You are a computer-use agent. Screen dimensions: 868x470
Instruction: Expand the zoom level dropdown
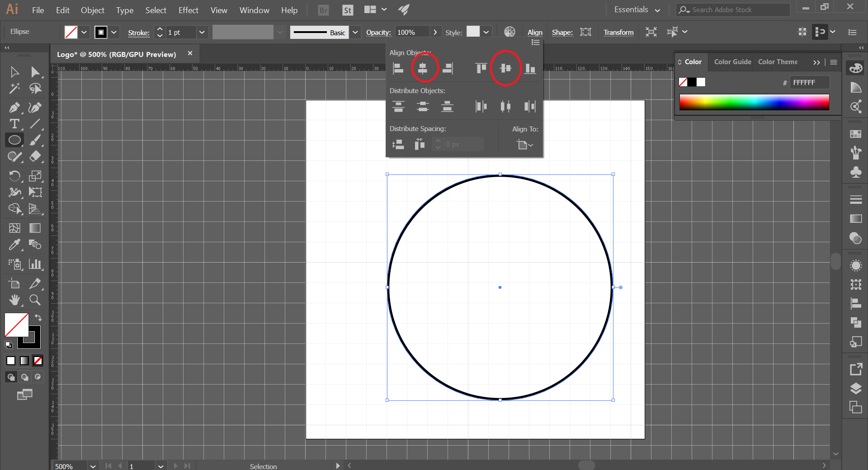(x=93, y=466)
